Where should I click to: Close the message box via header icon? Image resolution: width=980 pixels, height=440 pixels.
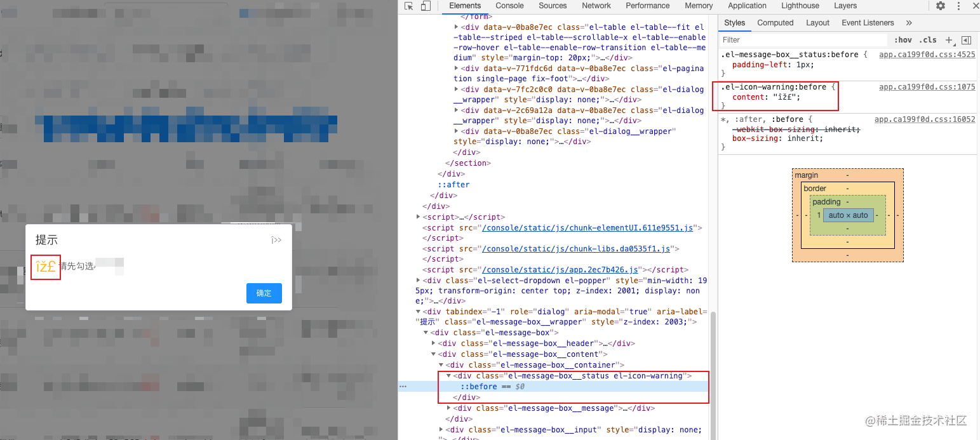[276, 240]
